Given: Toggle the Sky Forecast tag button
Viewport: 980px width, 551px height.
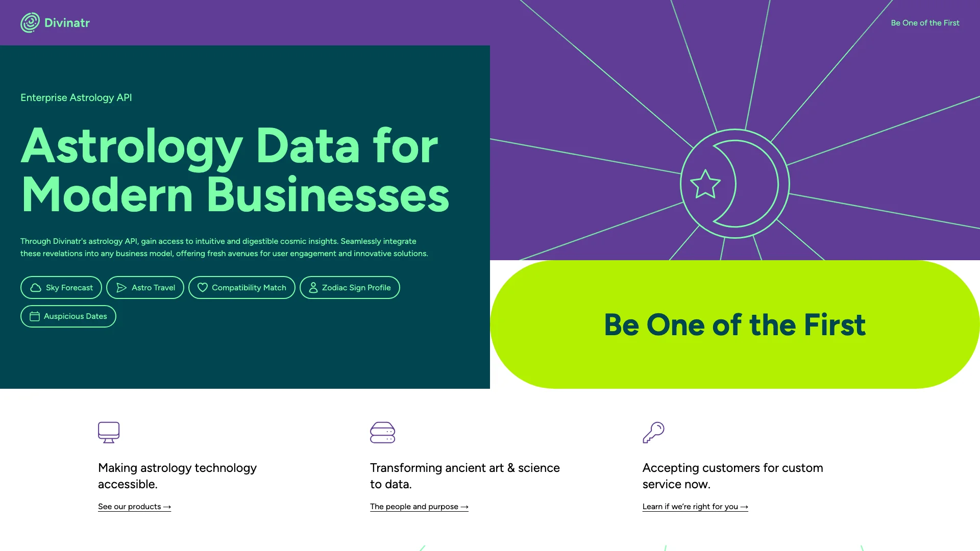Looking at the screenshot, I should (61, 287).
